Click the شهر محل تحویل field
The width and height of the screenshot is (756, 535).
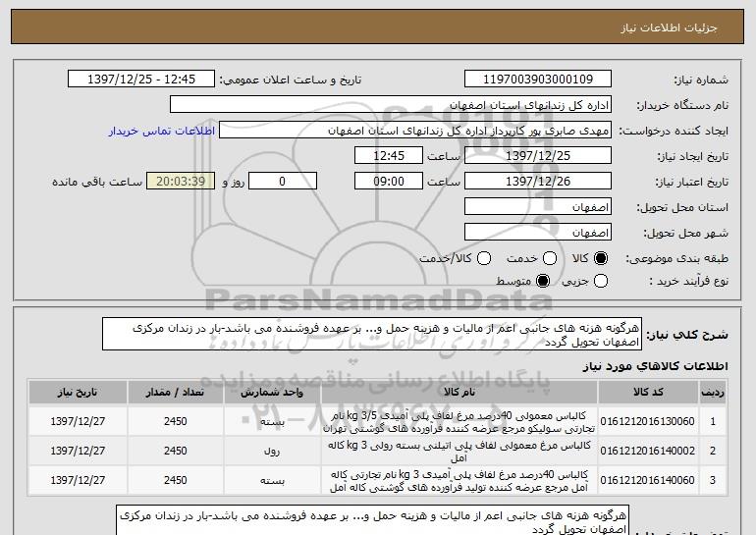tap(538, 233)
